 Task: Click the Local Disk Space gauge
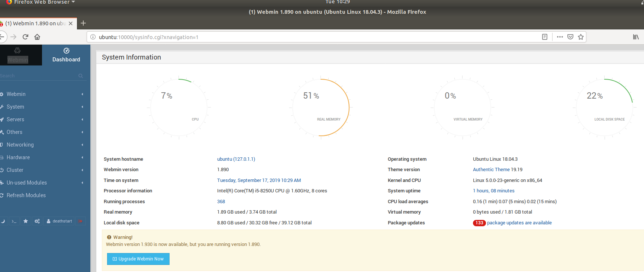pyautogui.click(x=604, y=108)
